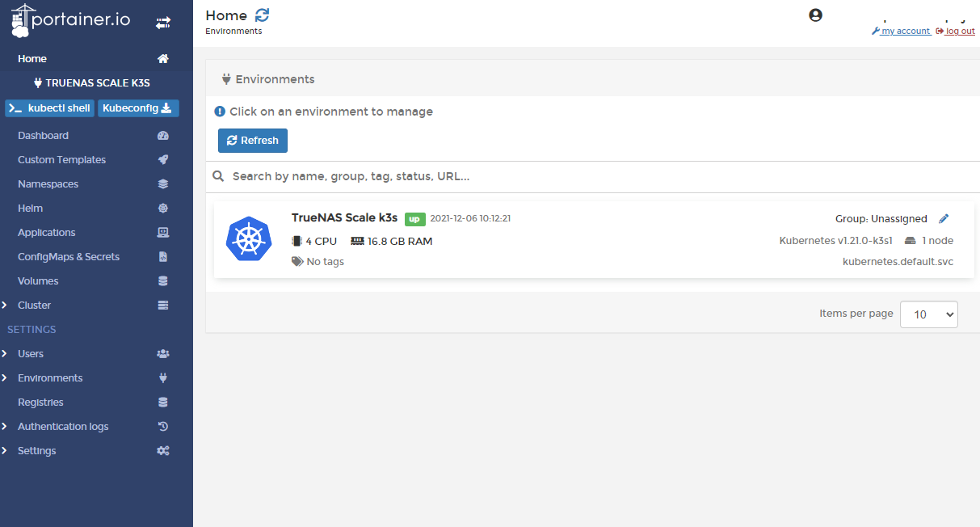Open Authentication logs
This screenshot has width=980, height=527.
63,427
